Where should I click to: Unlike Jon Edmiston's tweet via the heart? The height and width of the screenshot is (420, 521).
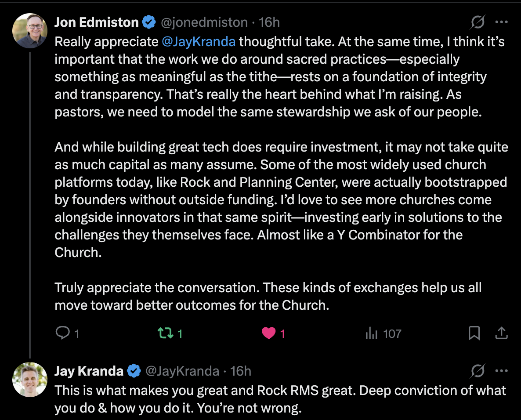268,333
